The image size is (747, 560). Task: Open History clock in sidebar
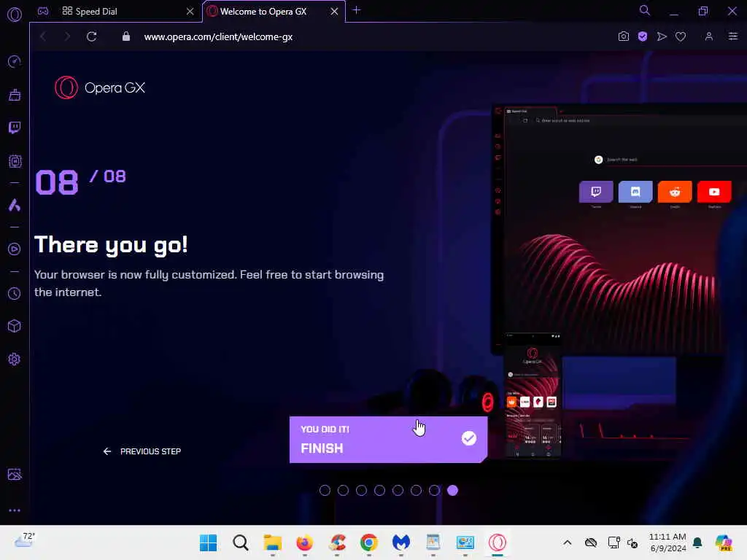tap(15, 293)
